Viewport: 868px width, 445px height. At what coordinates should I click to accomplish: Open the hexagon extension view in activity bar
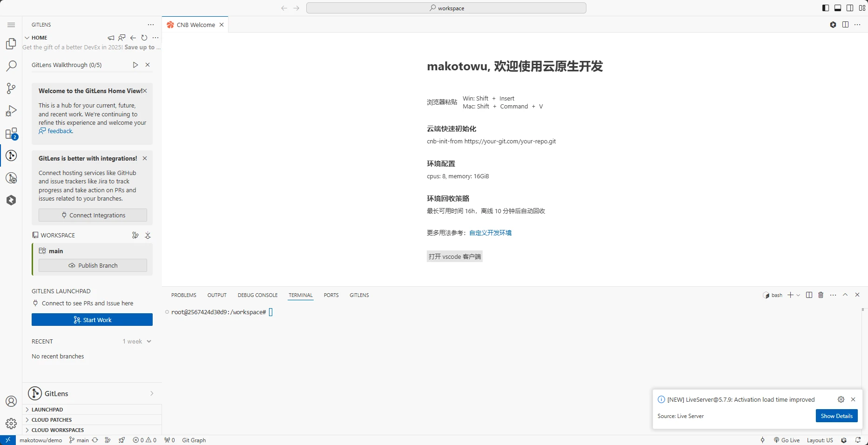11,200
